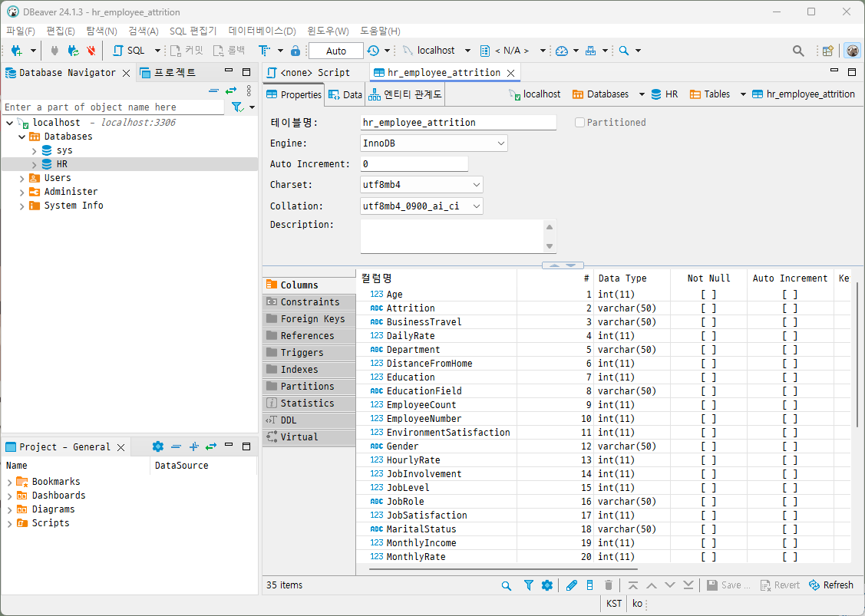
Task: Click the Refresh button
Action: click(x=831, y=585)
